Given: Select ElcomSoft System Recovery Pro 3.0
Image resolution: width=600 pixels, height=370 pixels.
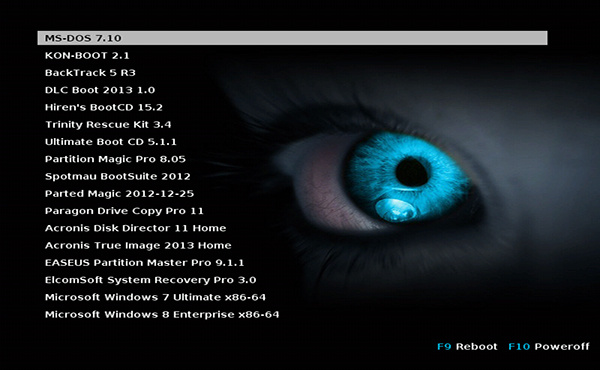Looking at the screenshot, I should tap(150, 280).
